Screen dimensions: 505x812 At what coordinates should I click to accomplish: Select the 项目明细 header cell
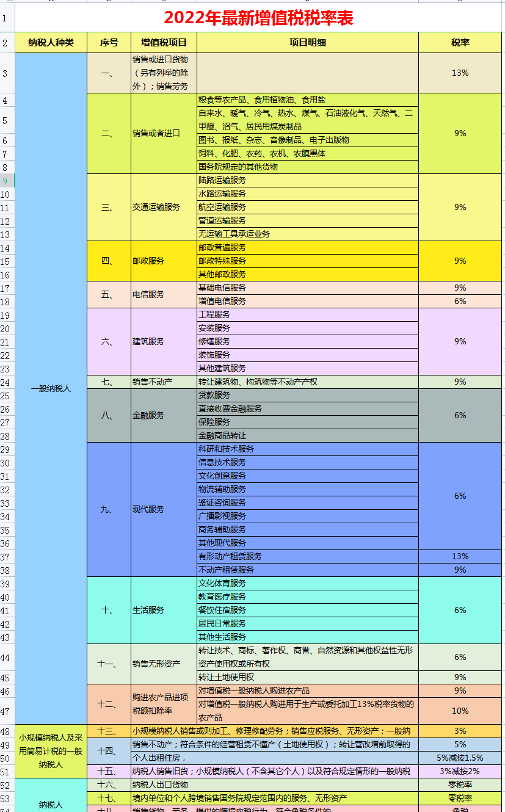coord(307,43)
